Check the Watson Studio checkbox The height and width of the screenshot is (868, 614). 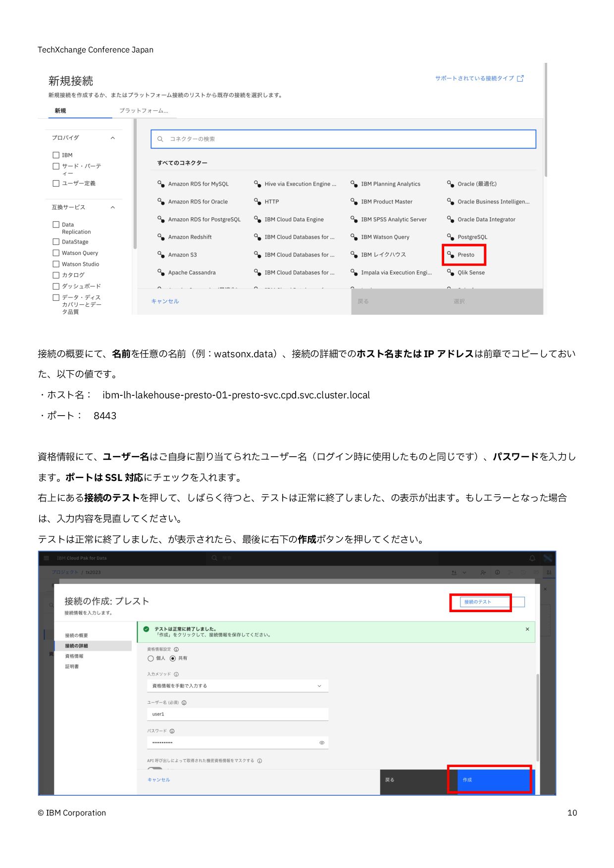pos(56,264)
